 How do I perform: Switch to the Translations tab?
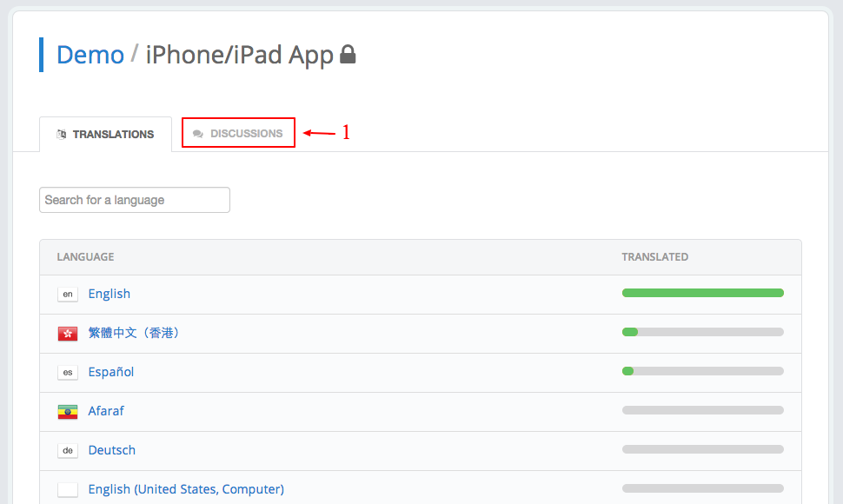(105, 135)
